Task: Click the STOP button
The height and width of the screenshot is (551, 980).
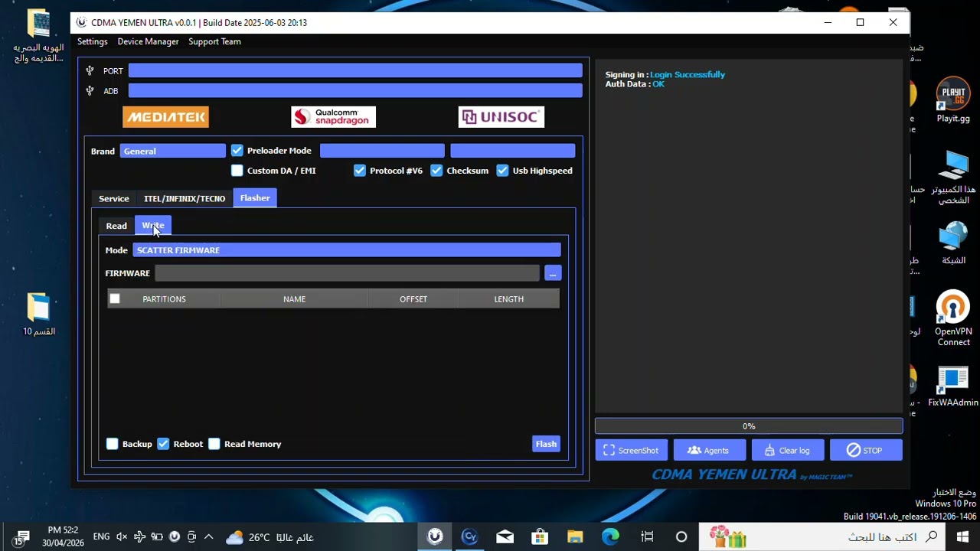Action: click(x=866, y=450)
